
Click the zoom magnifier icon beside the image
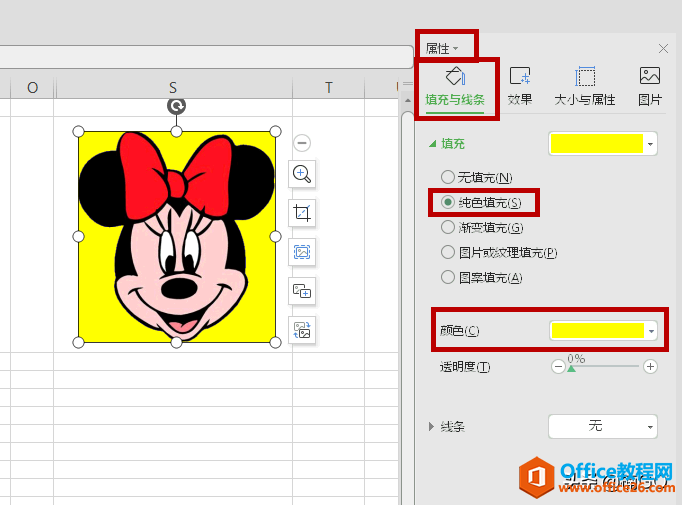(302, 174)
